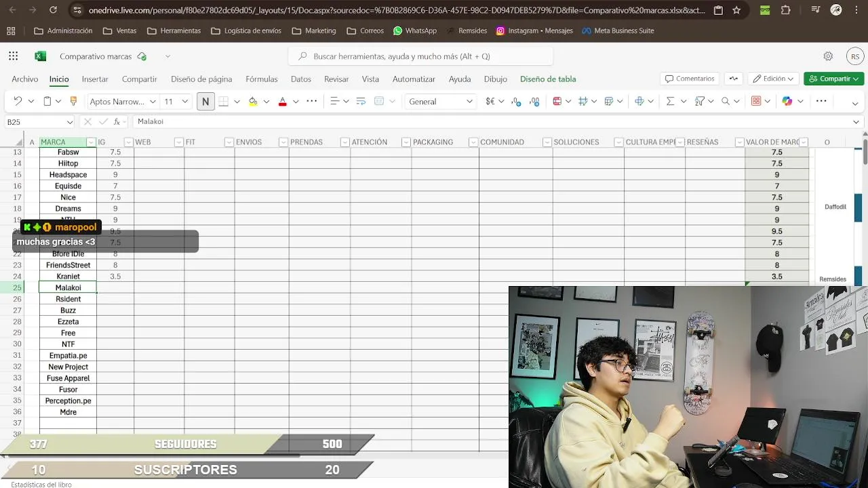Open WEB column filter button
This screenshot has width=868, height=488.
179,142
